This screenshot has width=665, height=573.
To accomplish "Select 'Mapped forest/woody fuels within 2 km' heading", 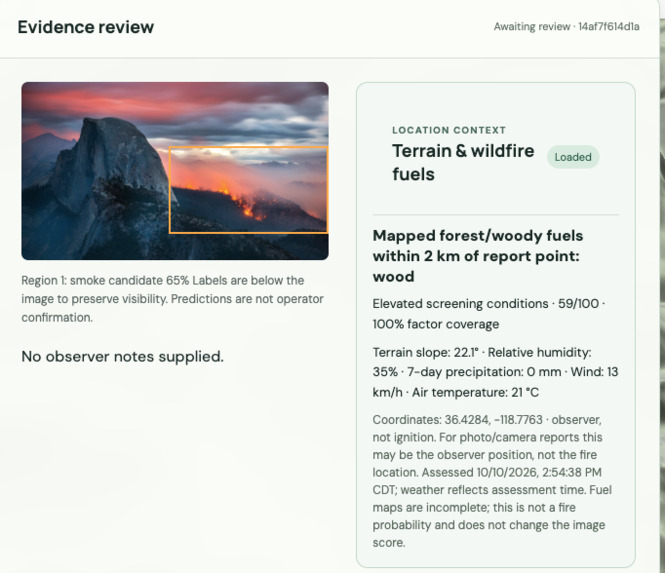I will [478, 256].
